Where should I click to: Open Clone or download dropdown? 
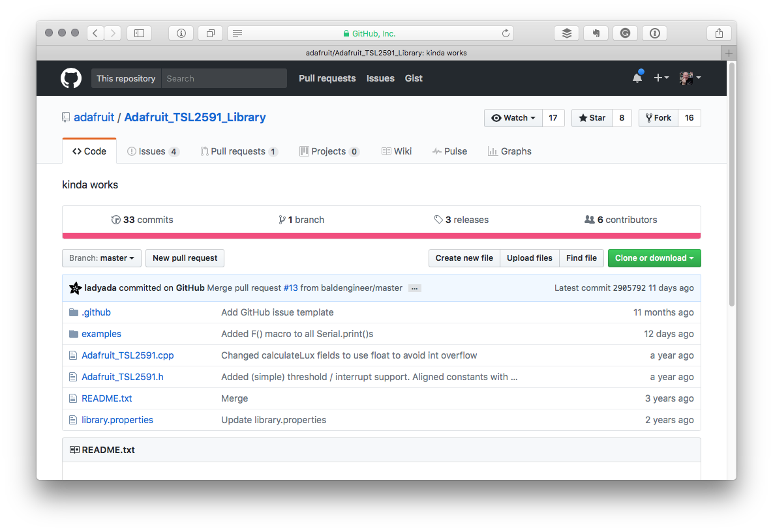(654, 258)
